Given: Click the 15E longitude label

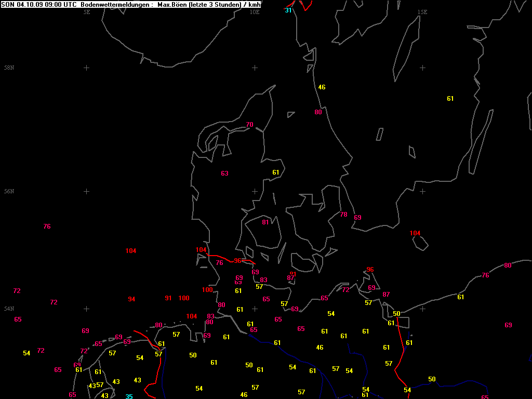Looking at the screenshot, I should [422, 12].
